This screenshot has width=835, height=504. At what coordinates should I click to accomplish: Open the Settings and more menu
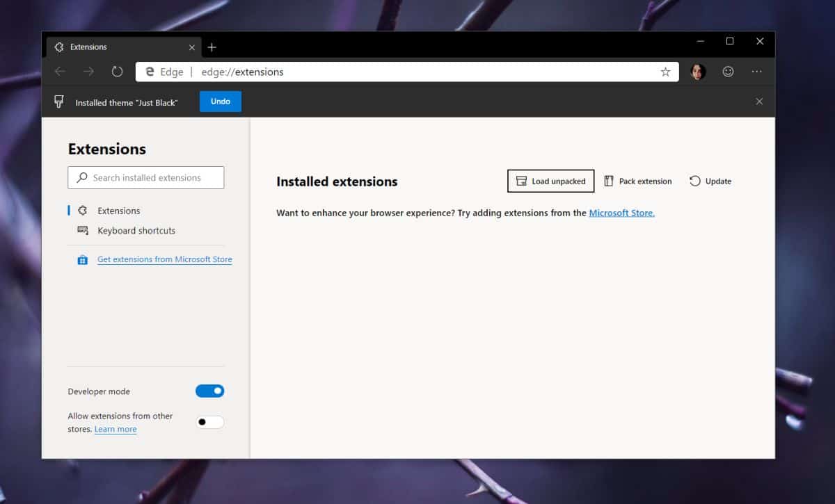tap(756, 72)
